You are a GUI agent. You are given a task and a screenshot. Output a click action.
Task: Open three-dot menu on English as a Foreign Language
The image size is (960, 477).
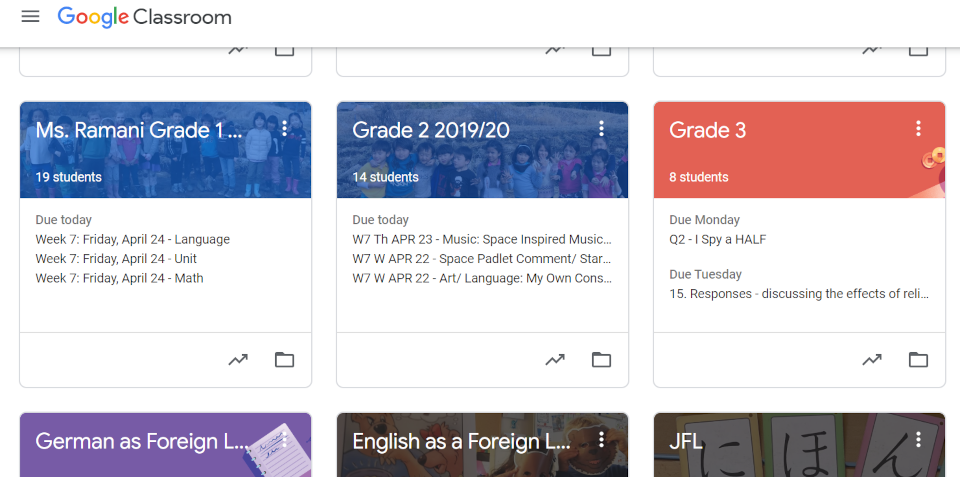pos(601,439)
